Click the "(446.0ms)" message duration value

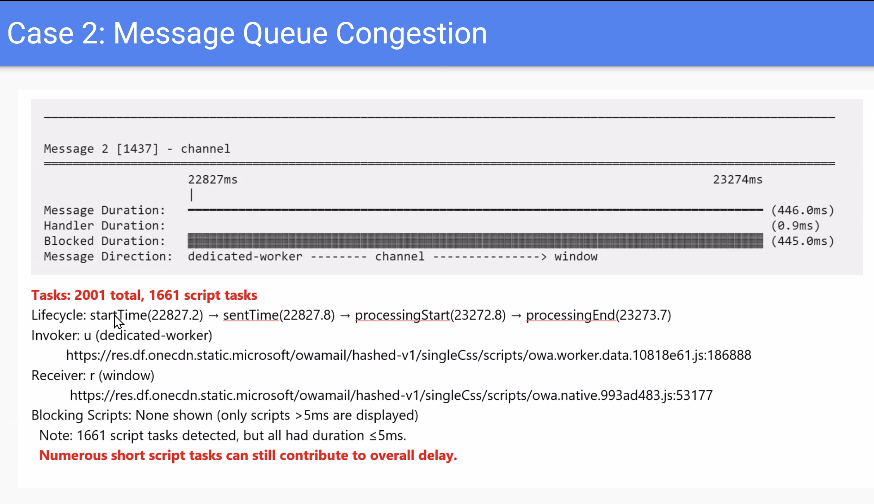[802, 211]
